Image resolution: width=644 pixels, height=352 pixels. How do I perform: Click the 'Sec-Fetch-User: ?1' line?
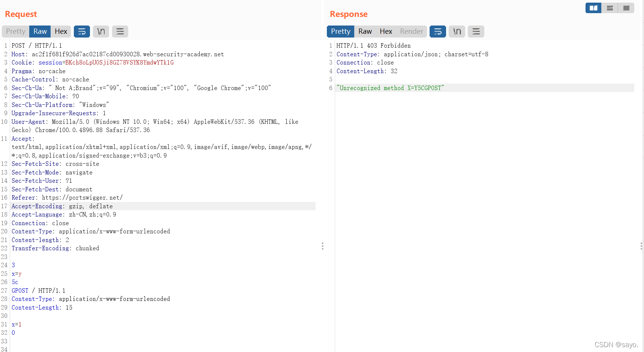pos(42,181)
